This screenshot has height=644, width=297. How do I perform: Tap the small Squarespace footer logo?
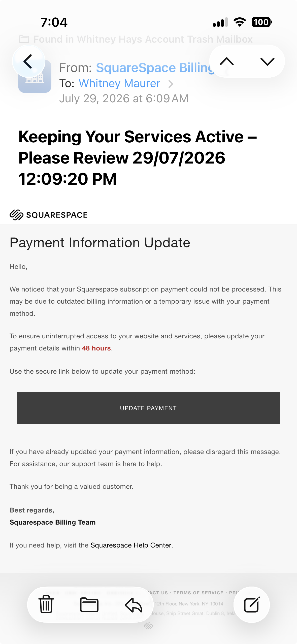pyautogui.click(x=148, y=626)
